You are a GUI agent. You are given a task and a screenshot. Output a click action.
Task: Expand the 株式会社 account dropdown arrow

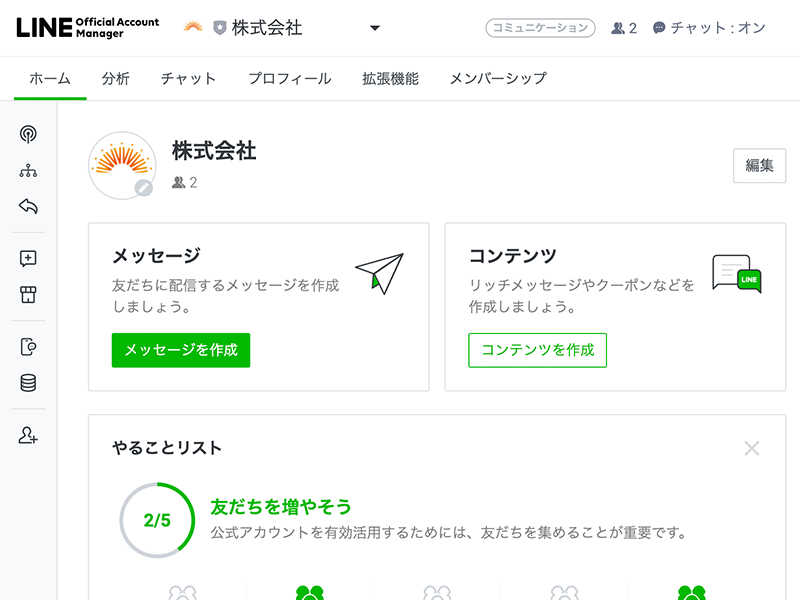point(375,28)
